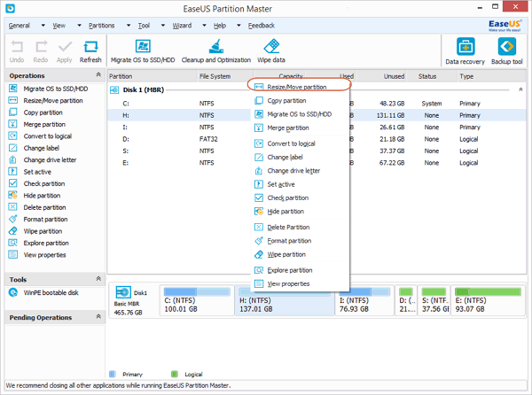Click Check partition icon in Operations panel
Viewport: 532px width, 395px height.
tap(13, 183)
